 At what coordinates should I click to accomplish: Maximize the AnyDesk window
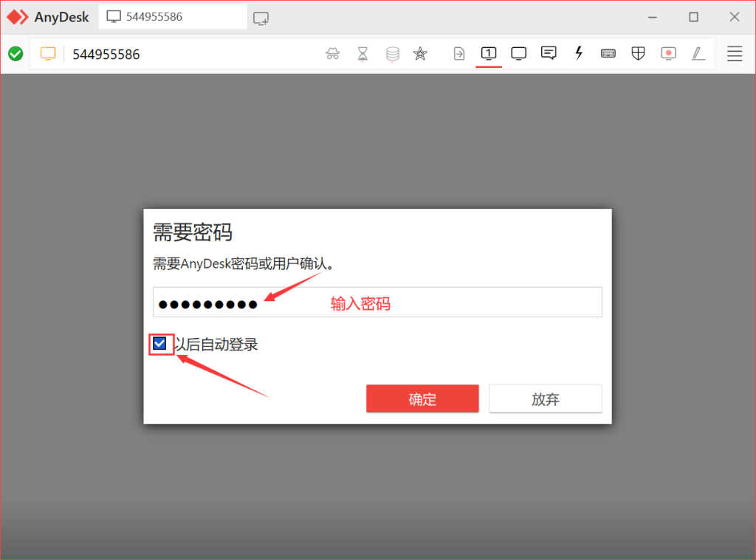pos(693,18)
